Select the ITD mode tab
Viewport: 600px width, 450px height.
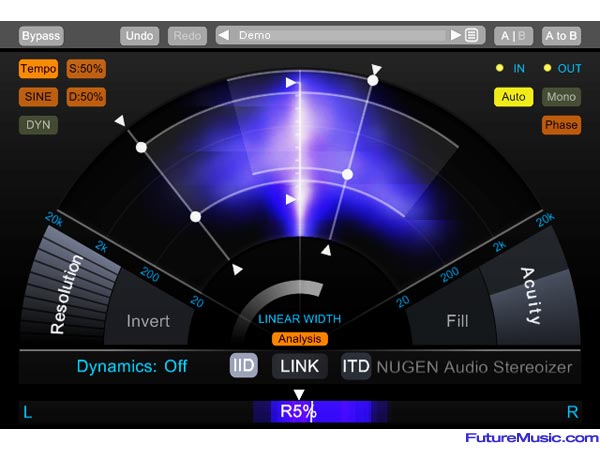point(355,366)
